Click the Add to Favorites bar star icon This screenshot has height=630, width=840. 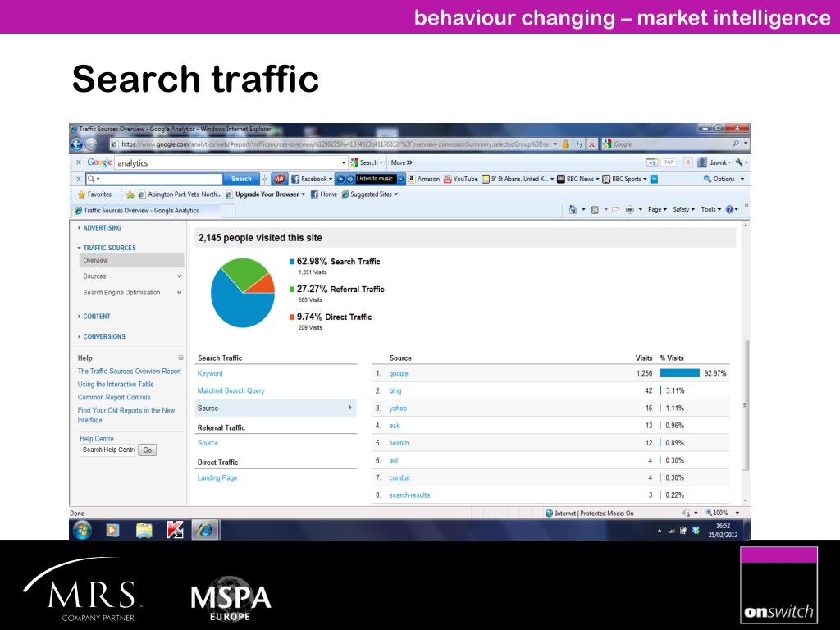coord(130,194)
